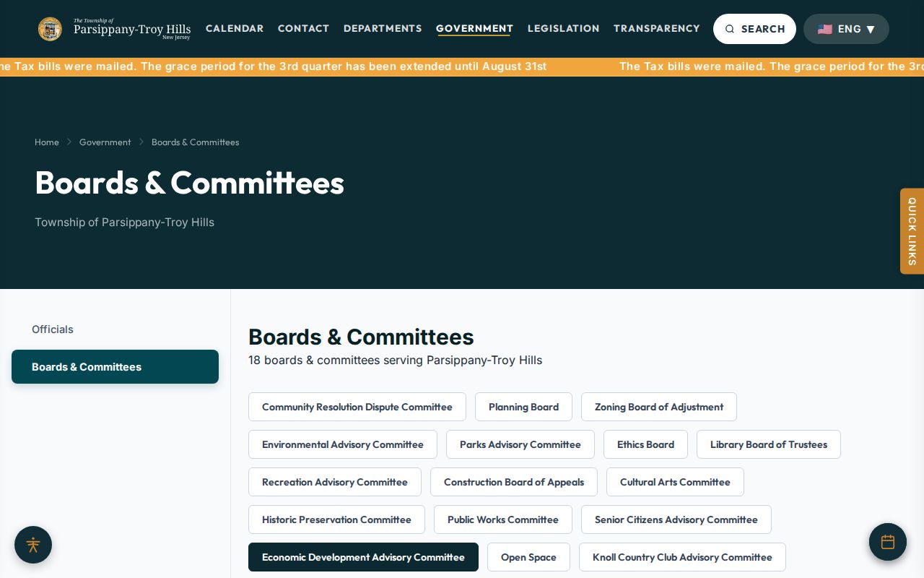Open the Transparency nav menu
Image resolution: width=924 pixels, height=578 pixels.
[x=657, y=28]
